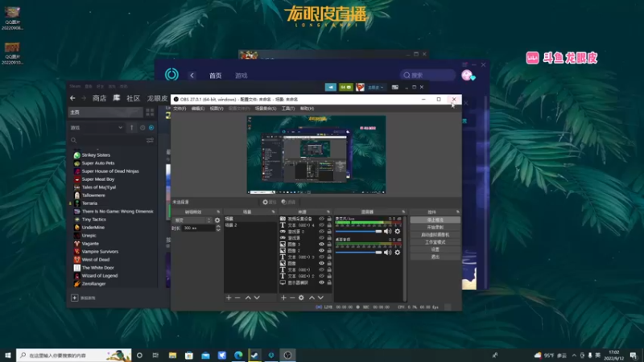The image size is (644, 362).
Task: Remove the selected source with the Sources minus icon
Action: pyautogui.click(x=292, y=298)
